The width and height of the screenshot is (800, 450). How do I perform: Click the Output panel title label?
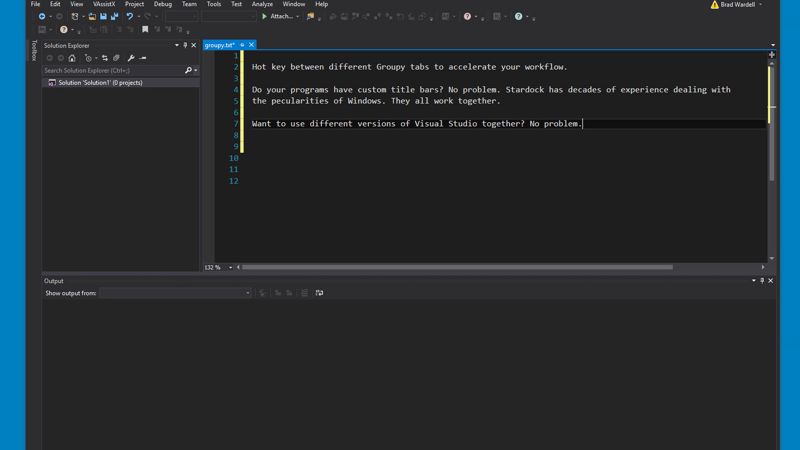point(54,281)
